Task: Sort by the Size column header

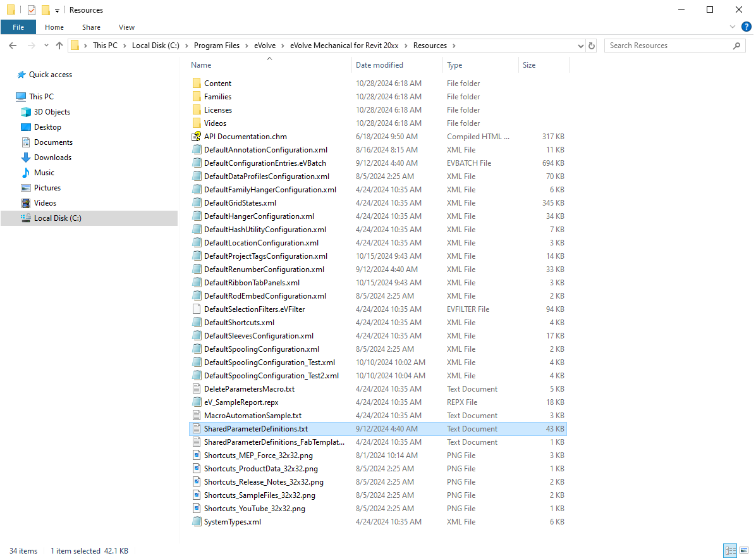Action: coord(529,65)
